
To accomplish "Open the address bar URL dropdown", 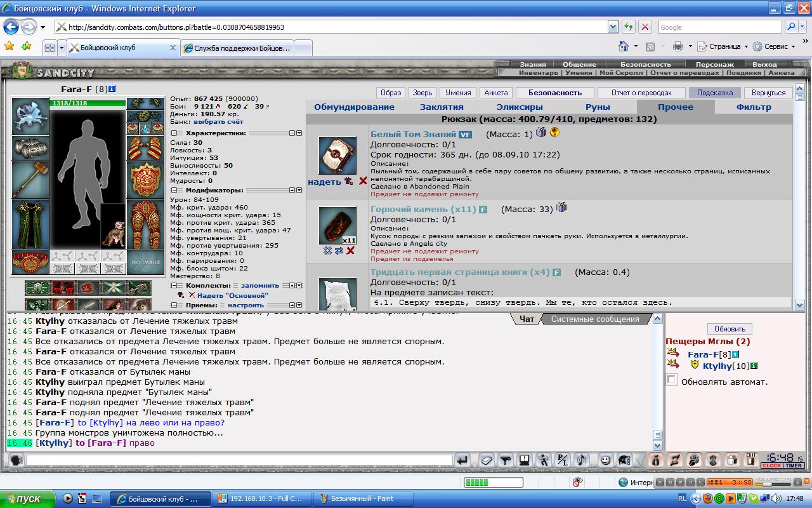I will tap(613, 27).
